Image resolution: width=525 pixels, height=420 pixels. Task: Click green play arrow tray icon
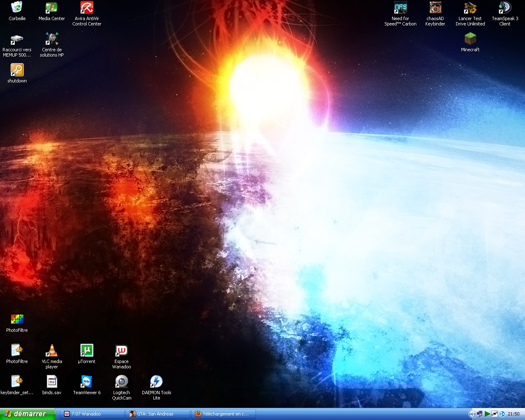[x=487, y=414]
